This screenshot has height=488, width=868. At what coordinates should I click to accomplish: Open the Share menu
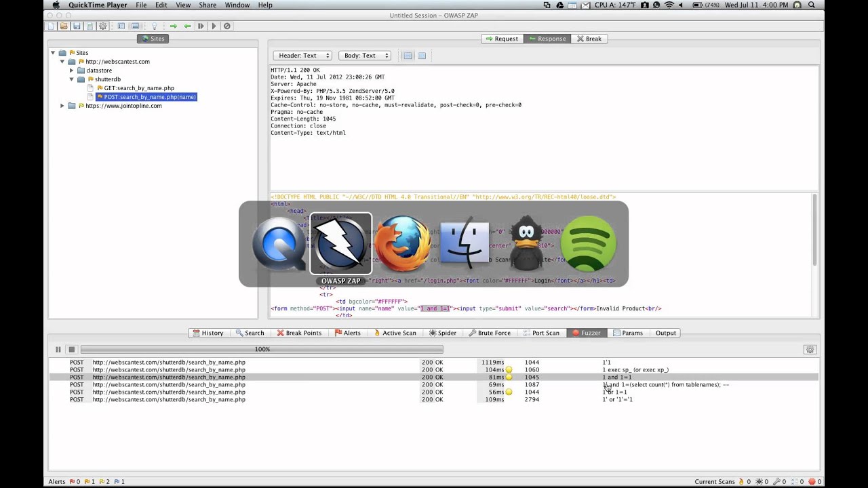click(208, 5)
